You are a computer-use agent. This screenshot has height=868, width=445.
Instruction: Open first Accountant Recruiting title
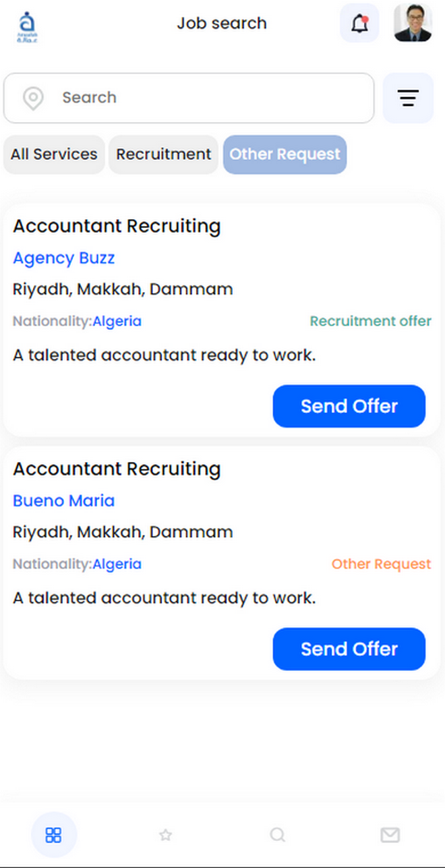click(117, 226)
